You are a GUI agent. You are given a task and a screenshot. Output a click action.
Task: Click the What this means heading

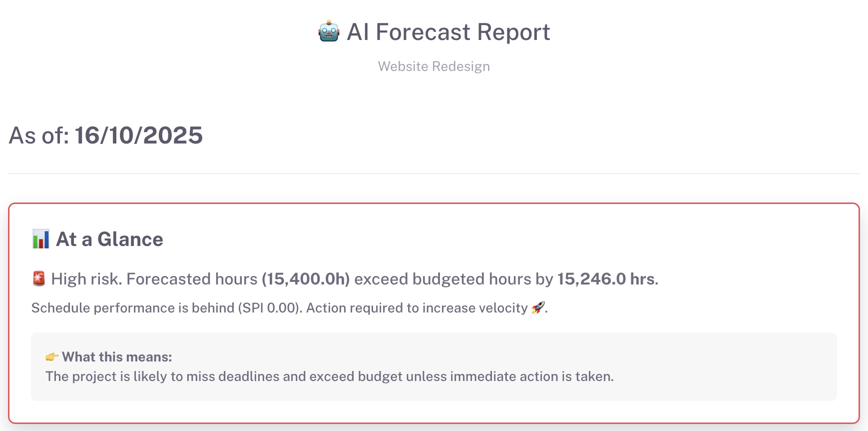coord(117,357)
